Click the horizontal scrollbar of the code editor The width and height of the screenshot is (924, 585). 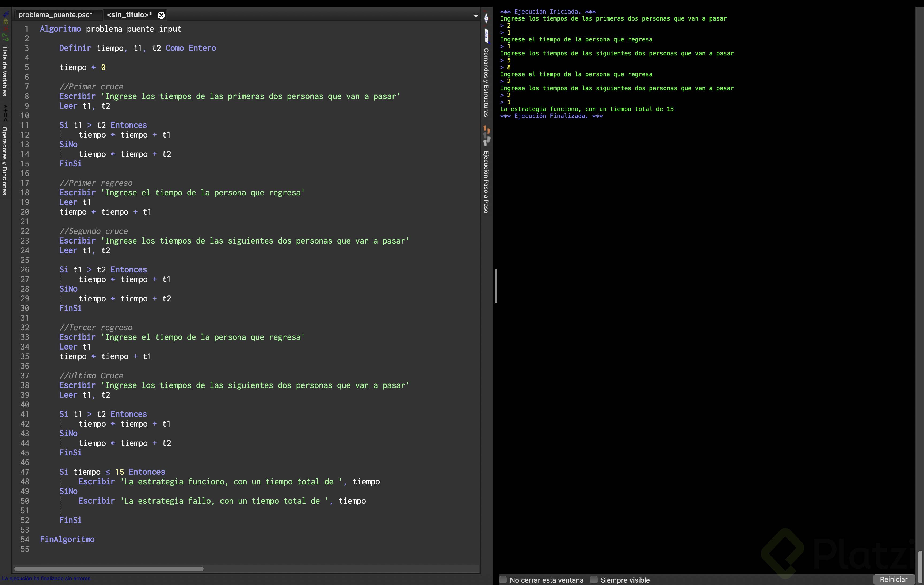(109, 568)
